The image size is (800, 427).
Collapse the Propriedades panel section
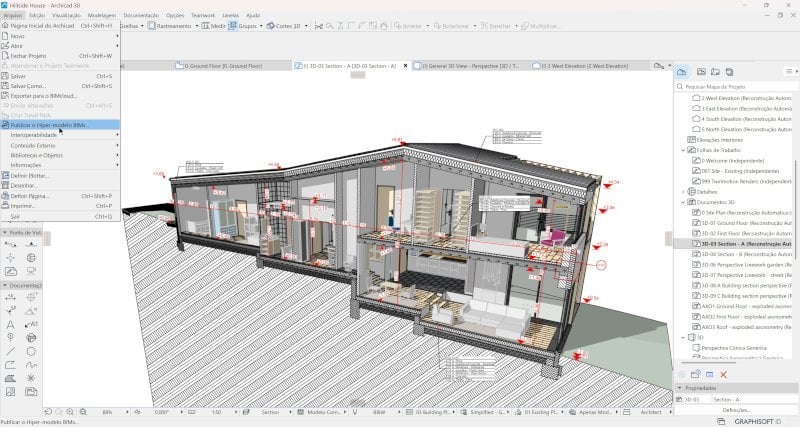pyautogui.click(x=680, y=388)
